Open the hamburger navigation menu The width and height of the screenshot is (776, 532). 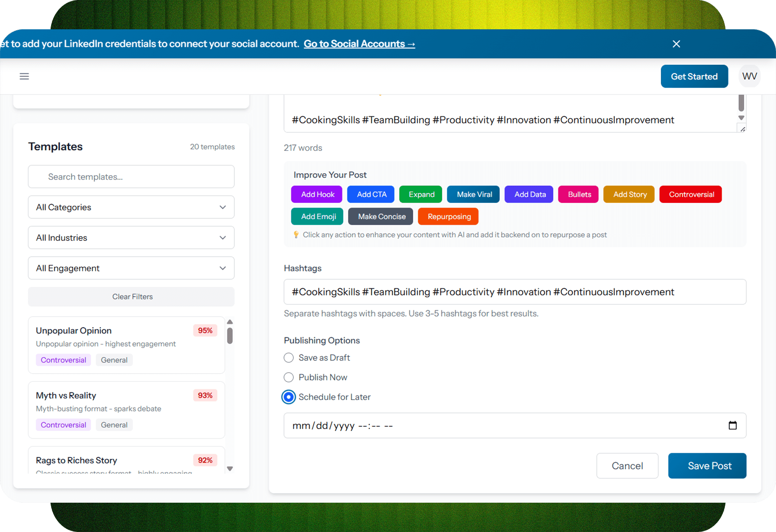pos(24,76)
